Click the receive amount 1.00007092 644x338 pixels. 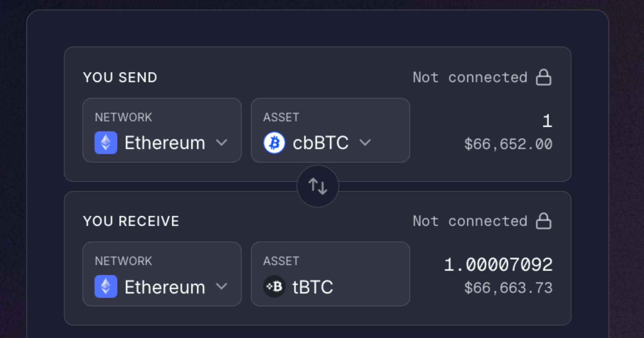pos(498,264)
